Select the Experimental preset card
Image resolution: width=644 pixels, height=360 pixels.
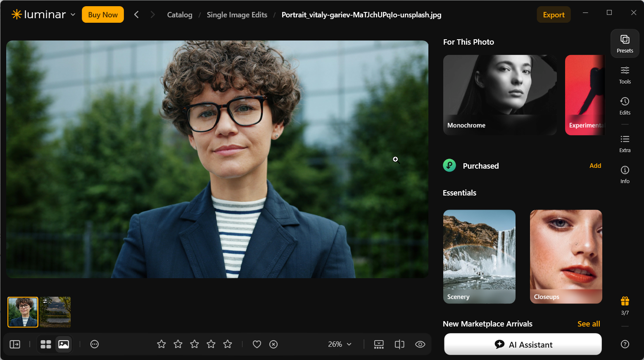point(585,95)
